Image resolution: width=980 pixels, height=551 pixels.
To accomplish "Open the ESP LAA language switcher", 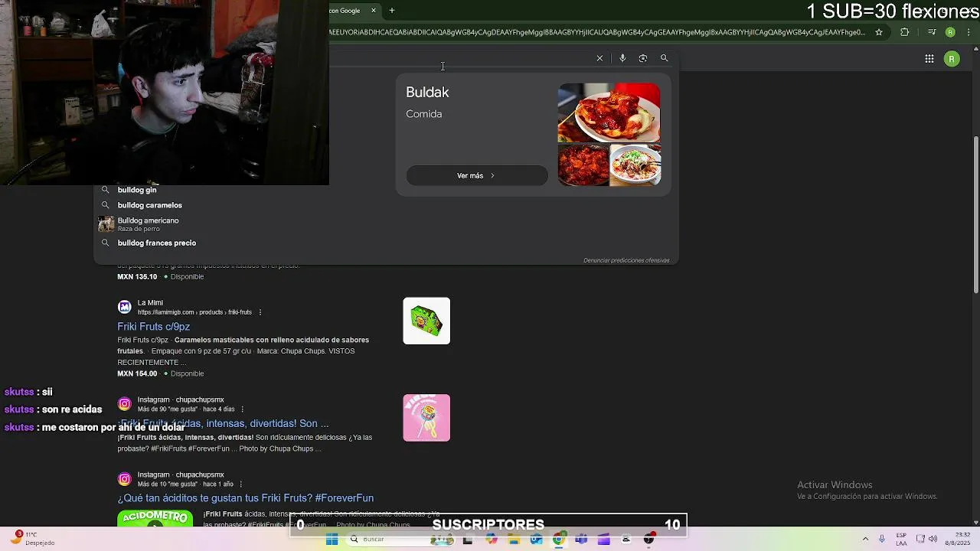I will [901, 540].
